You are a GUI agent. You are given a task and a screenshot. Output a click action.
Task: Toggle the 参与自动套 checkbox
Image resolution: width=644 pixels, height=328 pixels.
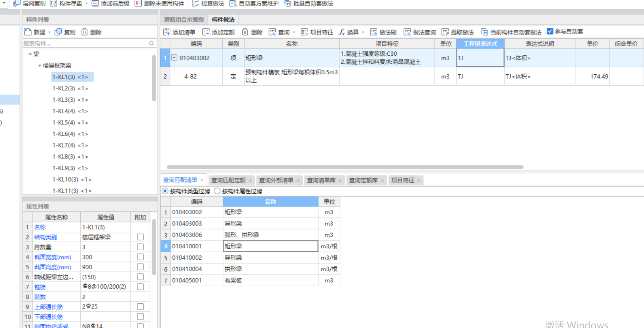click(550, 31)
